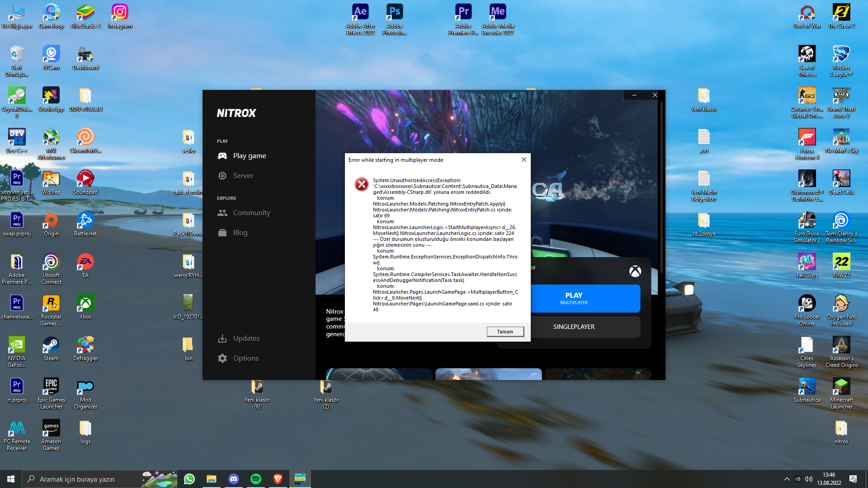Open Discord from the taskbar

(x=234, y=479)
